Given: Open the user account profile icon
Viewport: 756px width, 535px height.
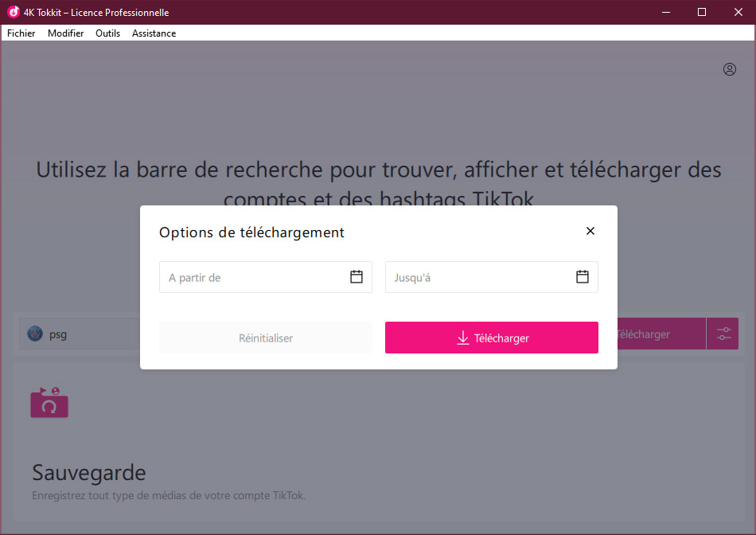Looking at the screenshot, I should (x=730, y=69).
